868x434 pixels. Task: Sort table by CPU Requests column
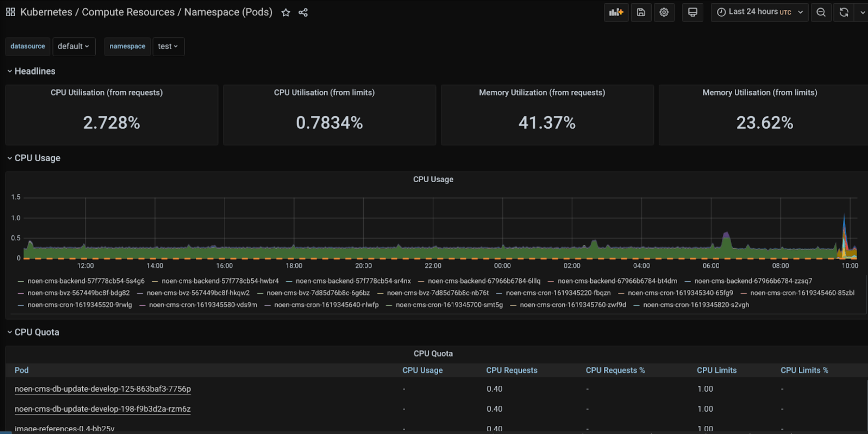click(x=511, y=370)
